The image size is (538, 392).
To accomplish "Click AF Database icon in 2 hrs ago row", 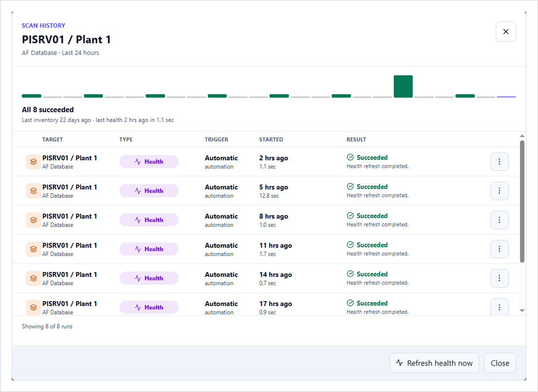I will [x=34, y=162].
